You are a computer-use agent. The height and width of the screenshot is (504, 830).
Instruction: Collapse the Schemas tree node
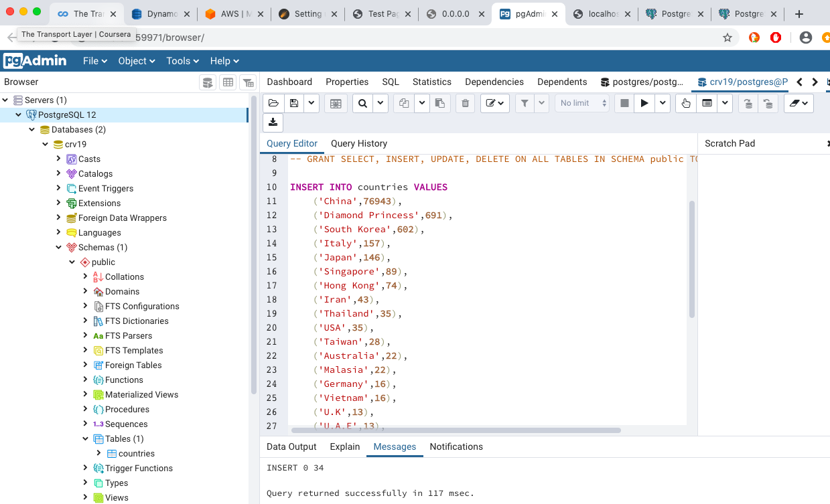(58, 247)
